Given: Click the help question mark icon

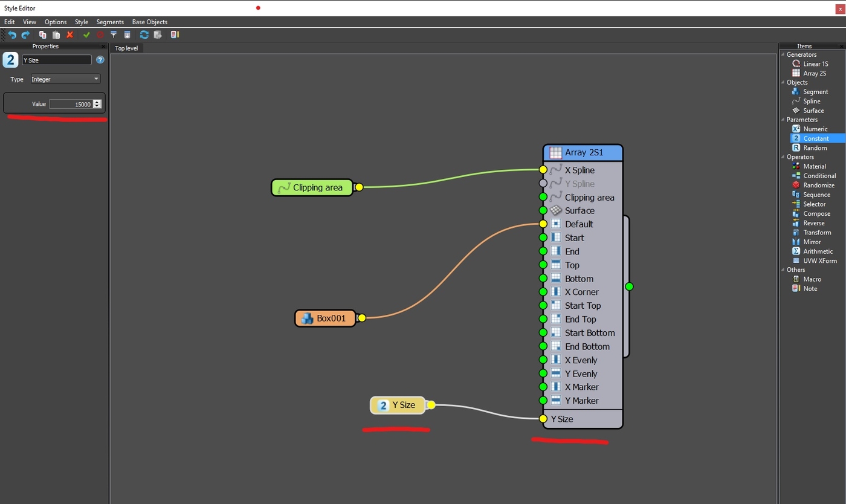Looking at the screenshot, I should (100, 60).
